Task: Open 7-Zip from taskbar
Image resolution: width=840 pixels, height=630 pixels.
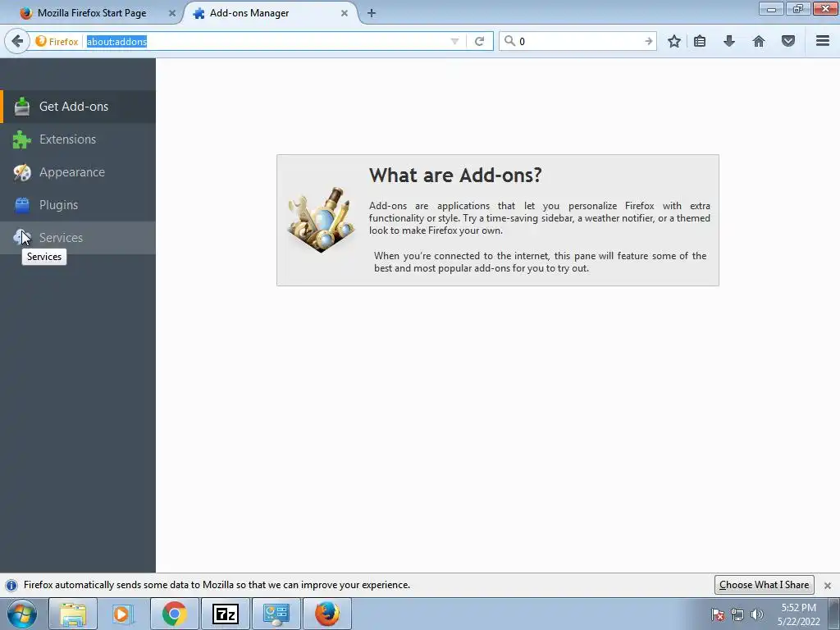Action: (x=226, y=614)
